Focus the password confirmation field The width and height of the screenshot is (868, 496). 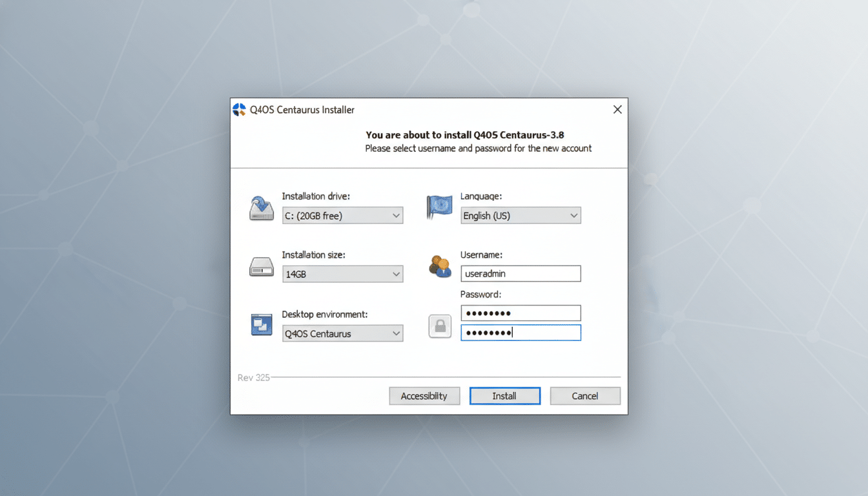pyautogui.click(x=521, y=332)
